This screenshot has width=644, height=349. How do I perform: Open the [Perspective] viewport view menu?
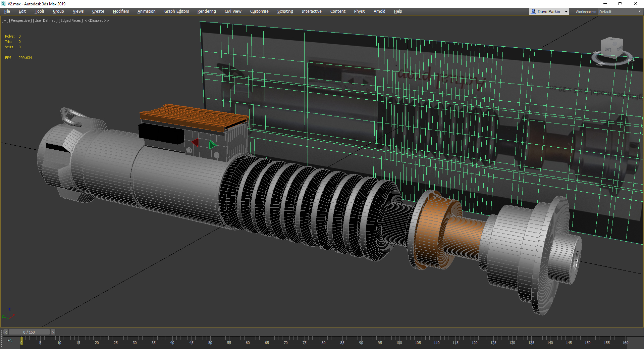[20, 20]
